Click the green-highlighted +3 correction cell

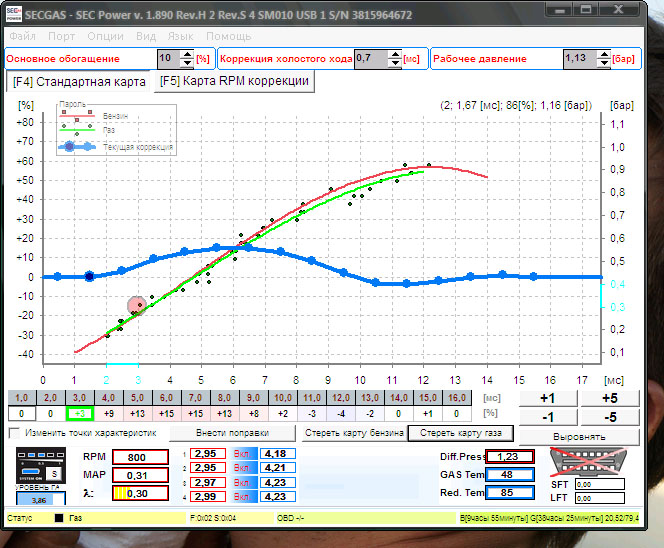pos(81,413)
